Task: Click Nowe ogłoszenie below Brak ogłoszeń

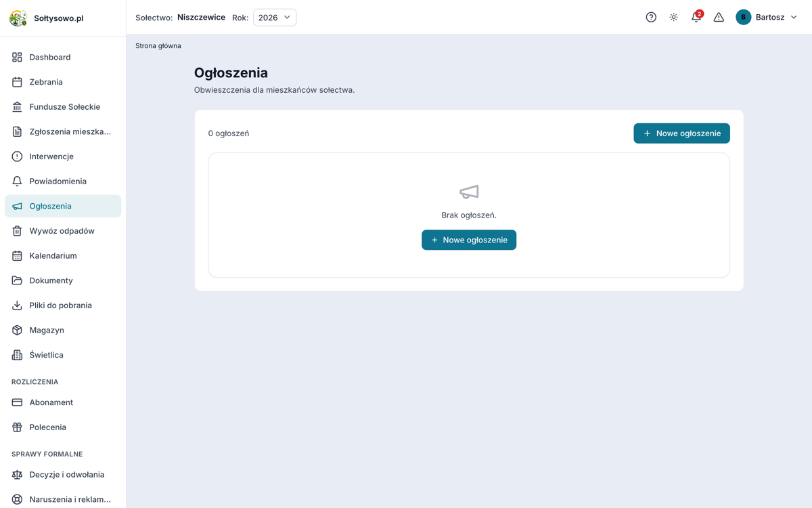Action: (x=469, y=240)
